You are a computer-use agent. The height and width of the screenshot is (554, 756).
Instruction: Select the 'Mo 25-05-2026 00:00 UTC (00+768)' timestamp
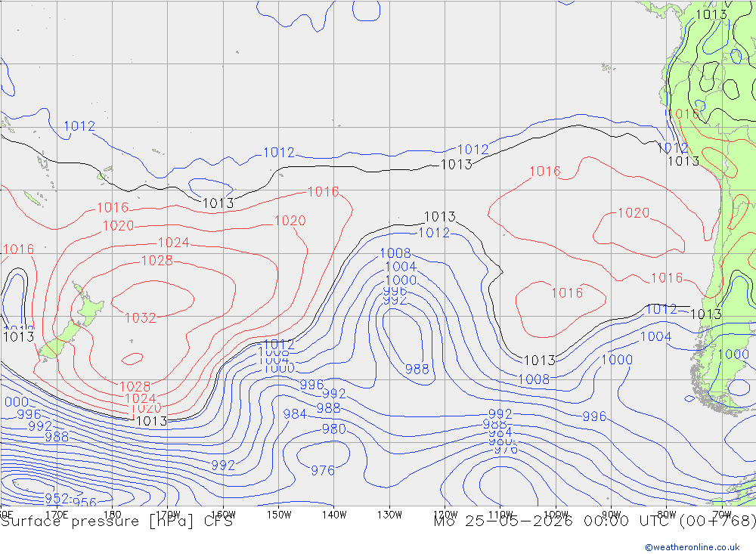(594, 522)
